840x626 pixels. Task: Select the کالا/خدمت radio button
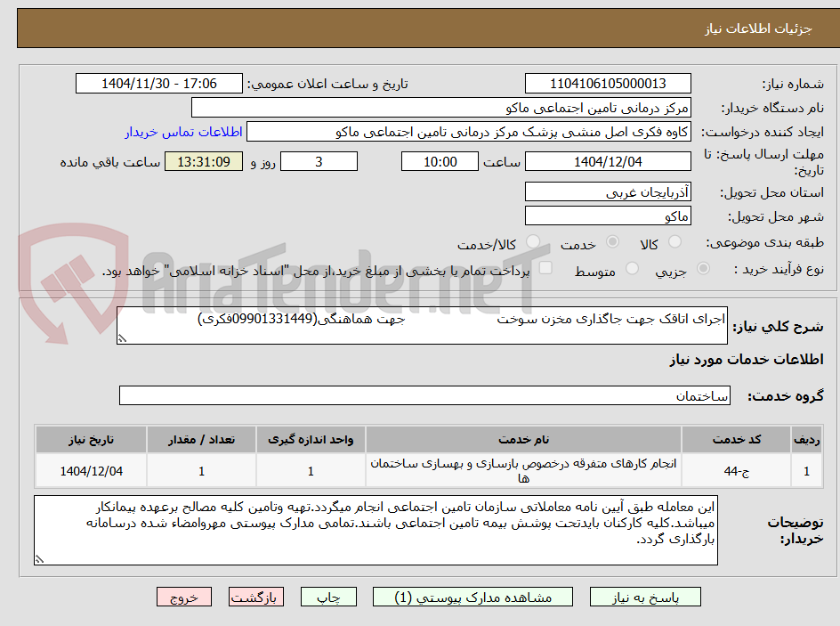pyautogui.click(x=533, y=242)
